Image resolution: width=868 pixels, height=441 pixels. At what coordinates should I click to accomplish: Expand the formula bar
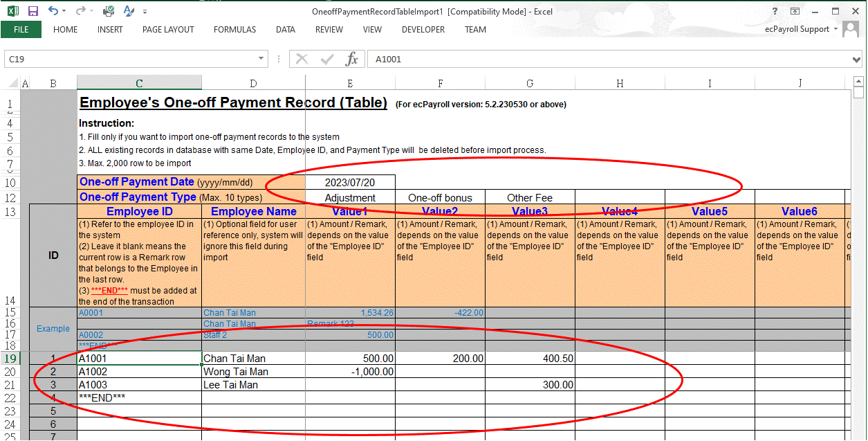(858, 59)
